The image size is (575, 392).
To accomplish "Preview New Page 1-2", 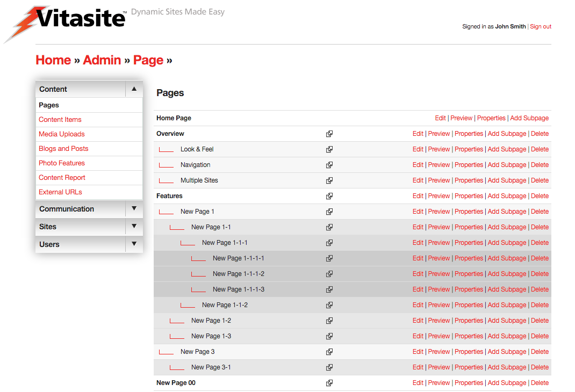I will pyautogui.click(x=439, y=321).
